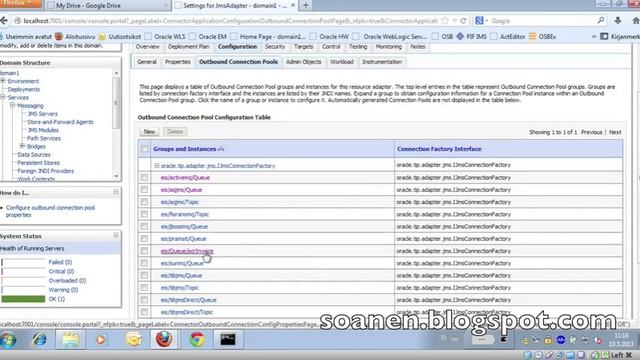Open the Workload sub-tab
This screenshot has width=640, height=360.
tap(342, 62)
